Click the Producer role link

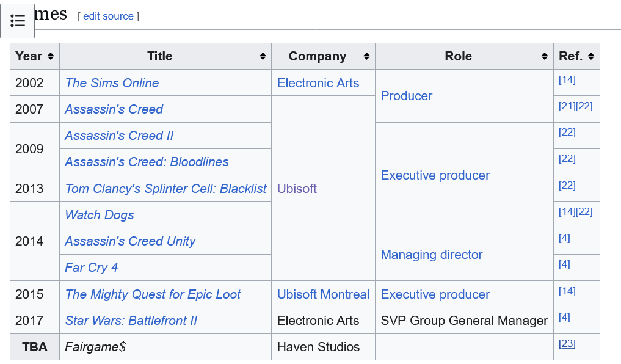tap(406, 96)
